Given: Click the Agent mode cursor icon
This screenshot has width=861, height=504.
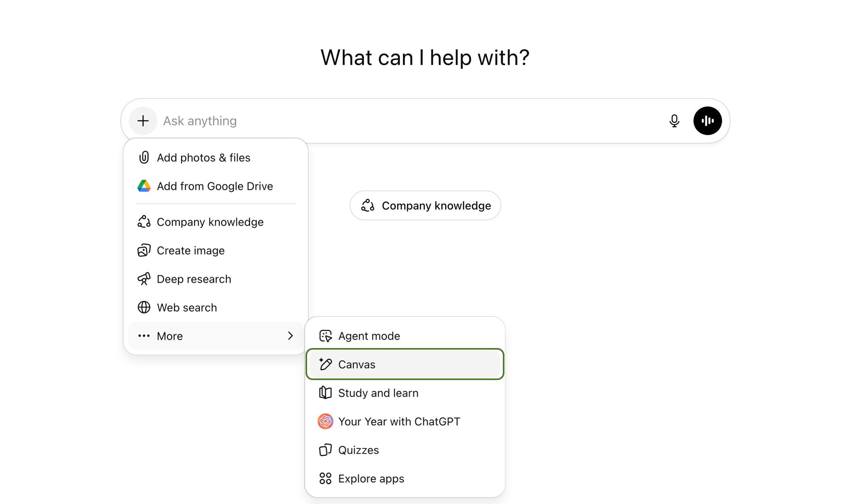Looking at the screenshot, I should [325, 336].
